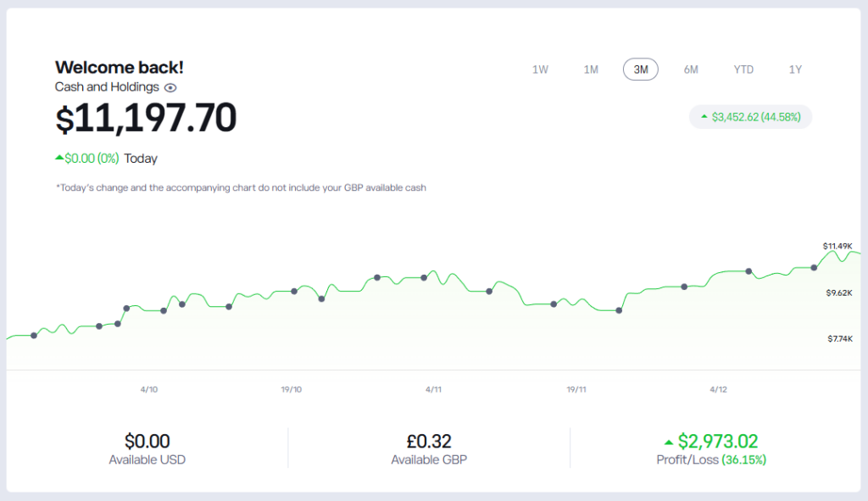Image resolution: width=868 pixels, height=501 pixels.
Task: Click the last data point before $11.49K peak
Action: coord(814,267)
